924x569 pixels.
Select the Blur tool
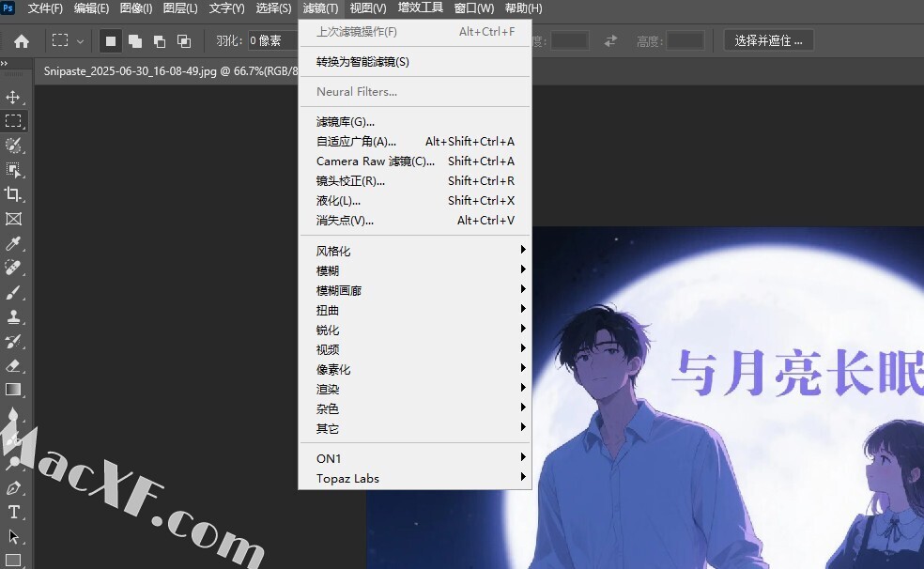pos(13,415)
